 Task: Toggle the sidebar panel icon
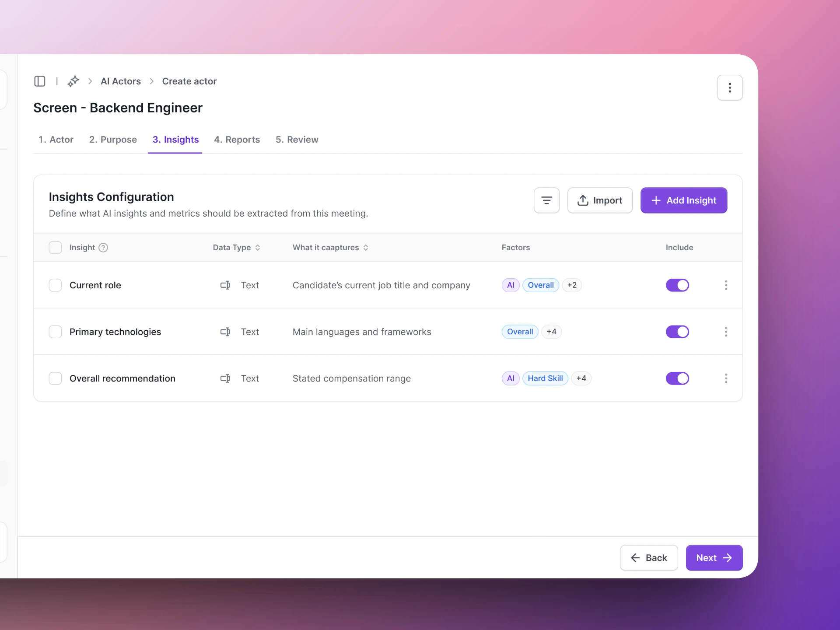pyautogui.click(x=40, y=81)
